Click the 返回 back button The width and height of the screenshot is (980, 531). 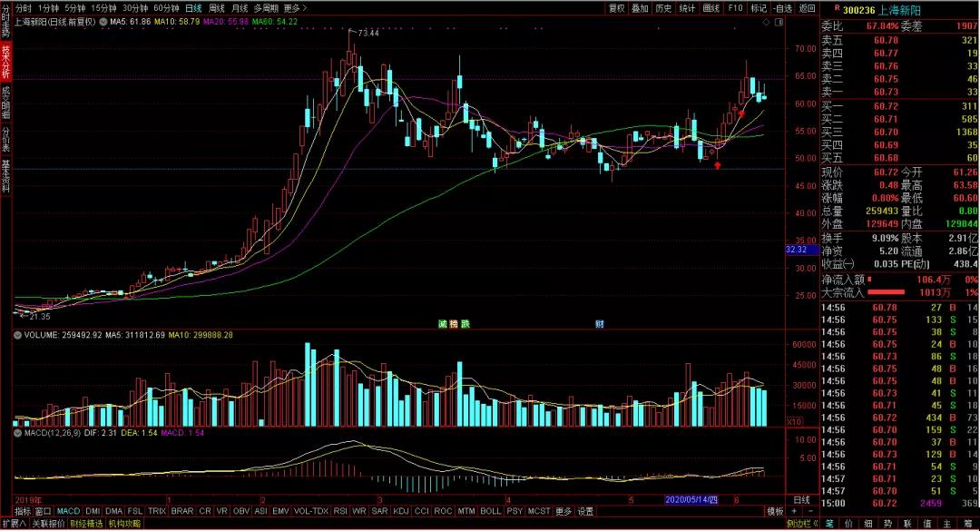(x=808, y=8)
